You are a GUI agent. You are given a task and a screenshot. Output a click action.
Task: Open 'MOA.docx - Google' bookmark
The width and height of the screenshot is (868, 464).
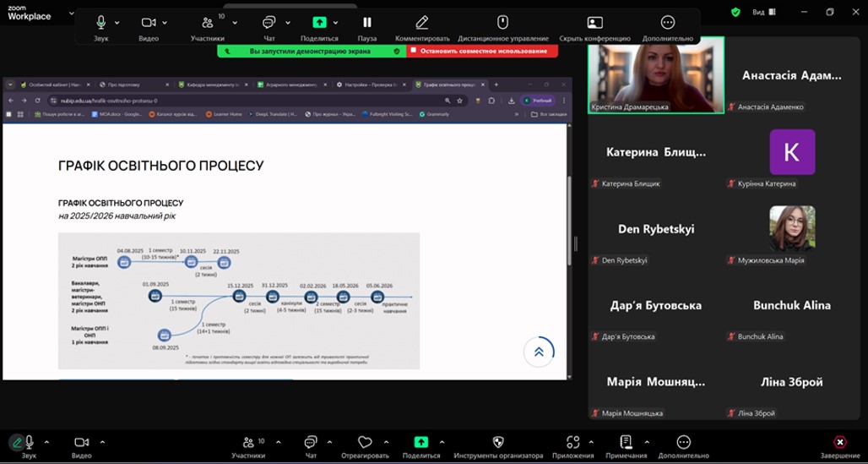click(117, 114)
